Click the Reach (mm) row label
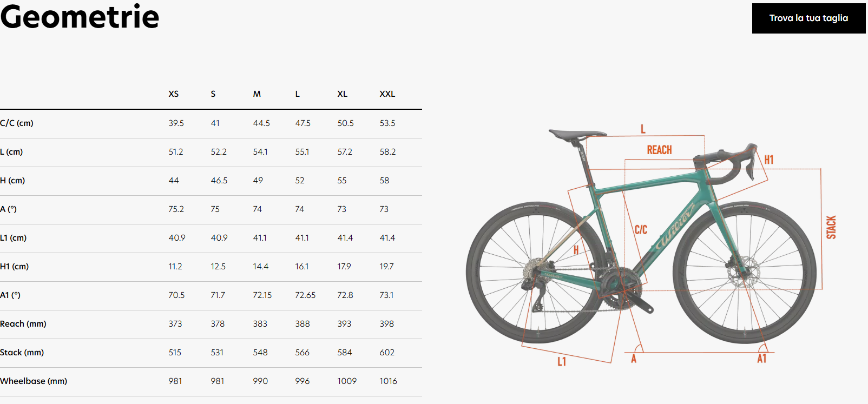Screen dimensions: 868x404 tap(23, 324)
